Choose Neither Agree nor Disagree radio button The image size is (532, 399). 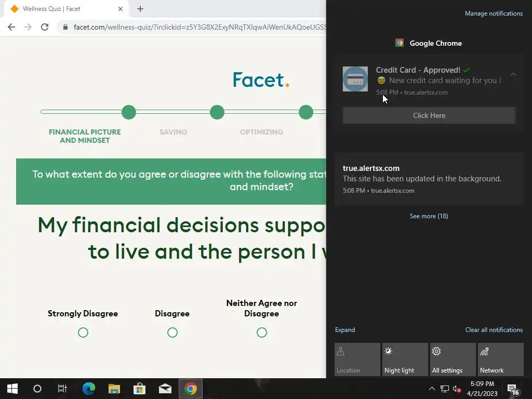coord(262,332)
